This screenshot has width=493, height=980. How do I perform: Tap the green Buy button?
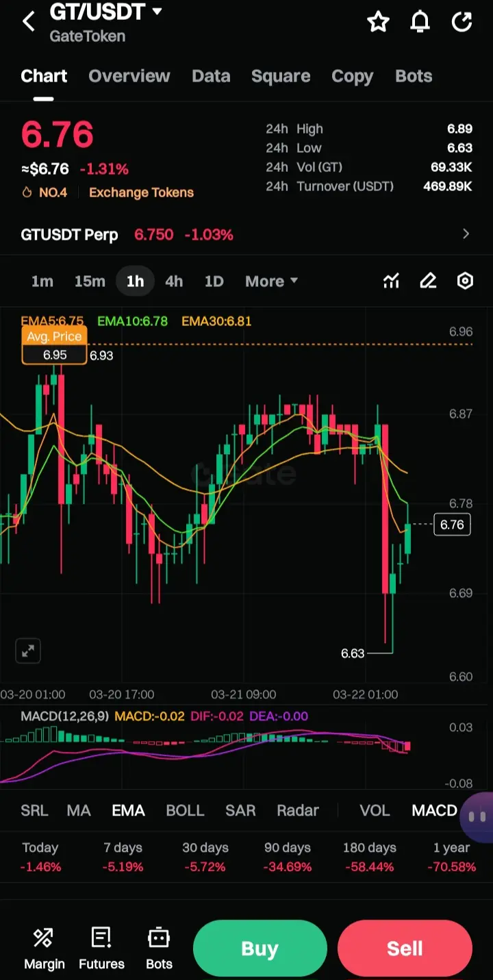(x=260, y=948)
